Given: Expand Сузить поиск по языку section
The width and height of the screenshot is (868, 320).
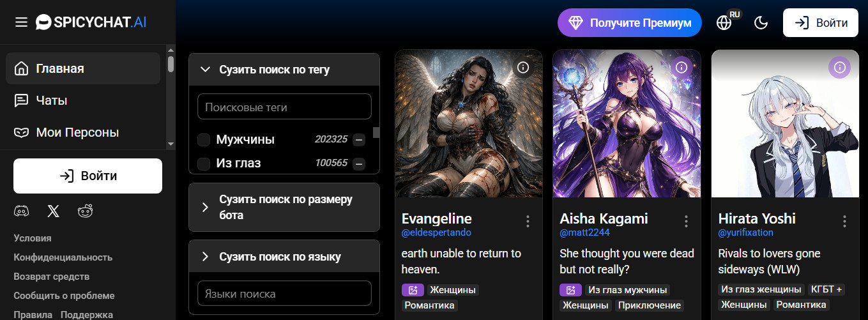Looking at the screenshot, I should [205, 257].
